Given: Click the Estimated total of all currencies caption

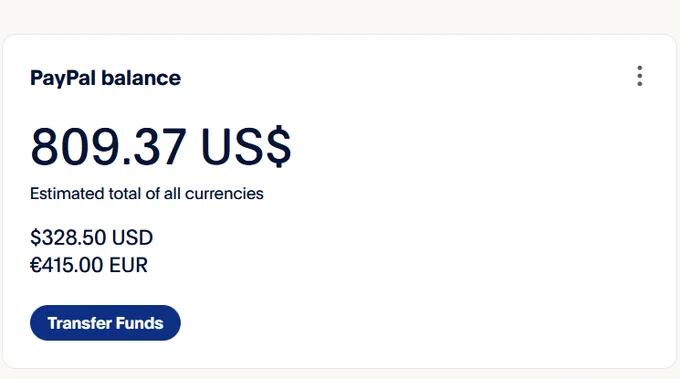Looking at the screenshot, I should (x=147, y=193).
